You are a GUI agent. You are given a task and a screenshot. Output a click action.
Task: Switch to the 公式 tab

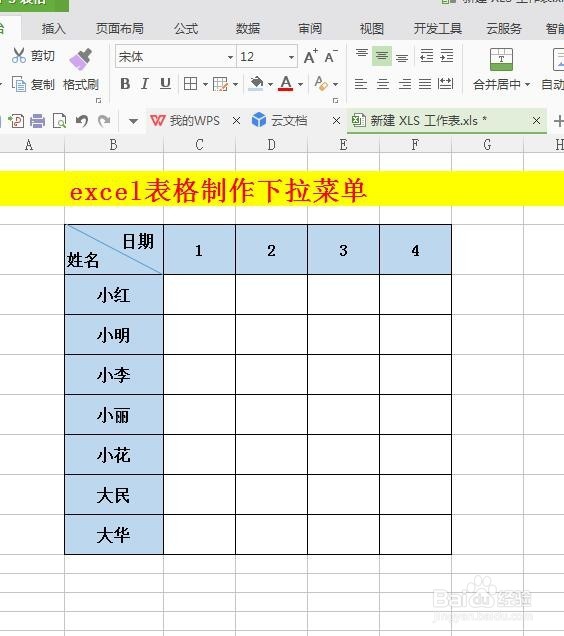pyautogui.click(x=186, y=28)
